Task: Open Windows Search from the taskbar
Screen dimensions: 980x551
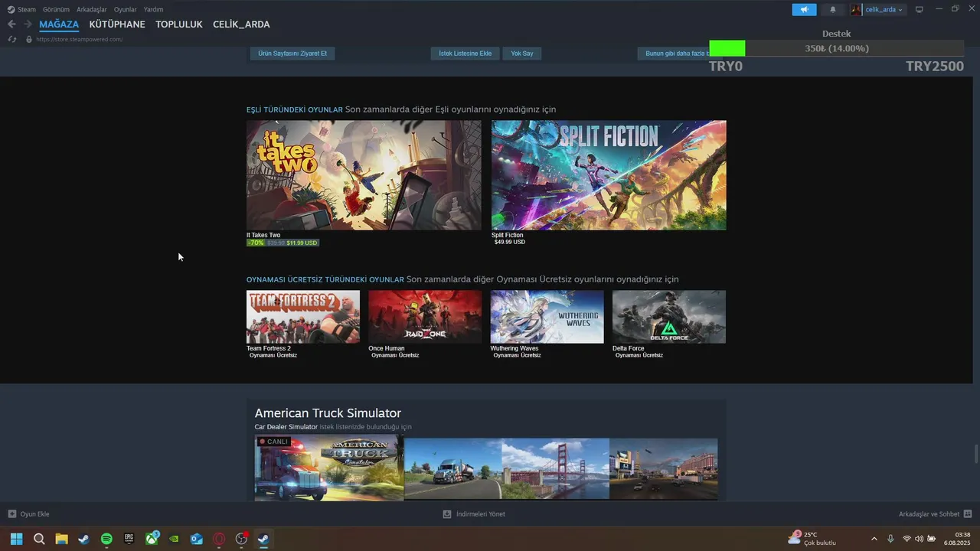Action: (x=39, y=539)
